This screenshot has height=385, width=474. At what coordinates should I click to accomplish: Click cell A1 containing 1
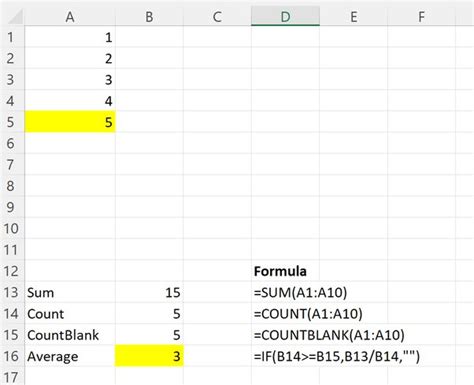(x=70, y=37)
